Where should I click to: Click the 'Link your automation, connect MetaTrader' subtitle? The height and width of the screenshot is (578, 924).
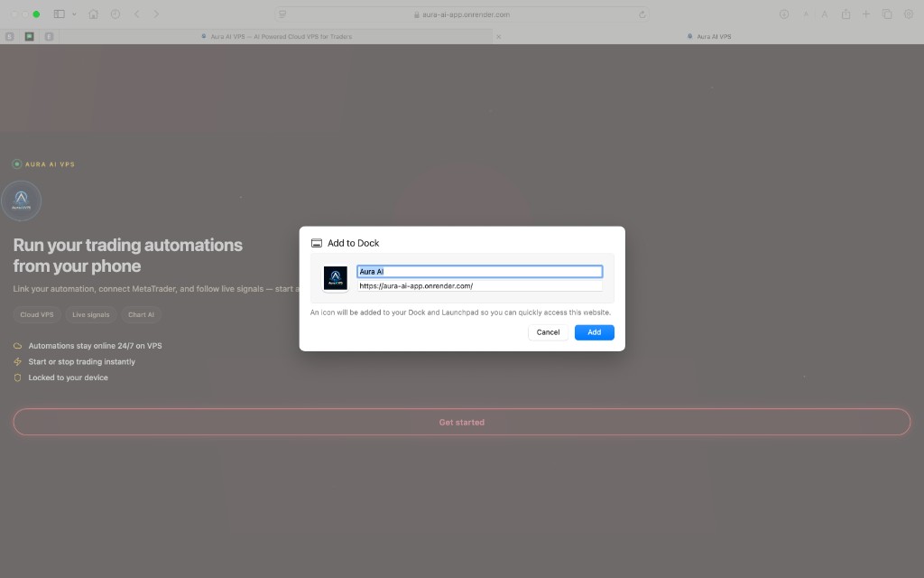click(156, 289)
